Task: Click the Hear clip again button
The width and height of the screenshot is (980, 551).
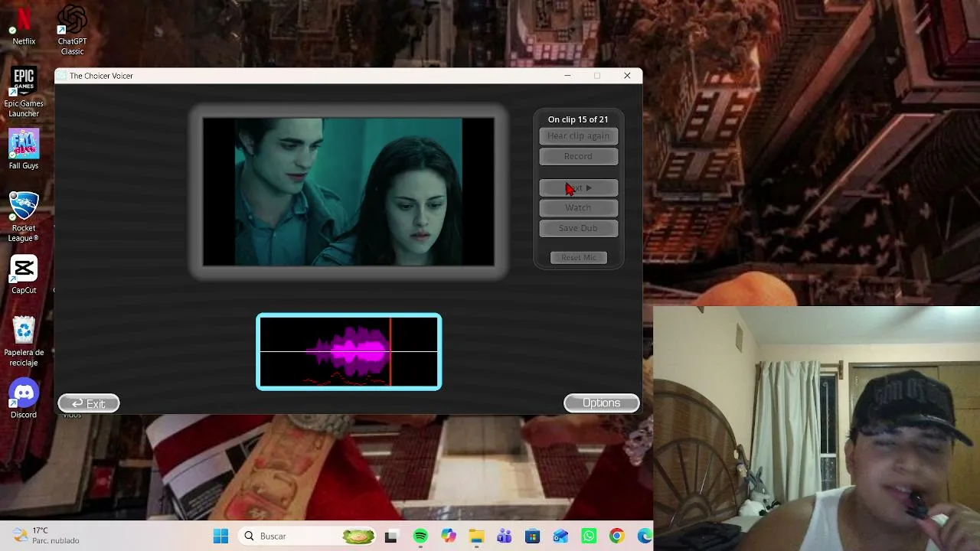Action: [x=578, y=136]
